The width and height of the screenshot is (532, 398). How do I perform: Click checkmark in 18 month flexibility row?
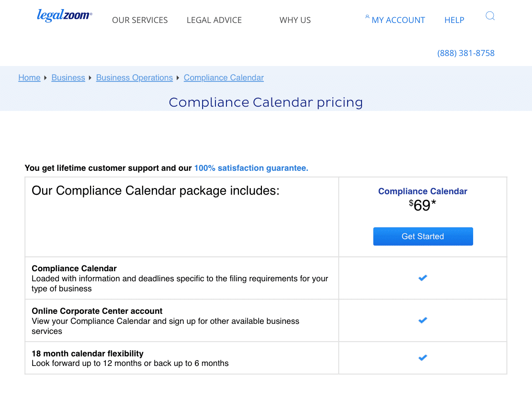pyautogui.click(x=423, y=358)
